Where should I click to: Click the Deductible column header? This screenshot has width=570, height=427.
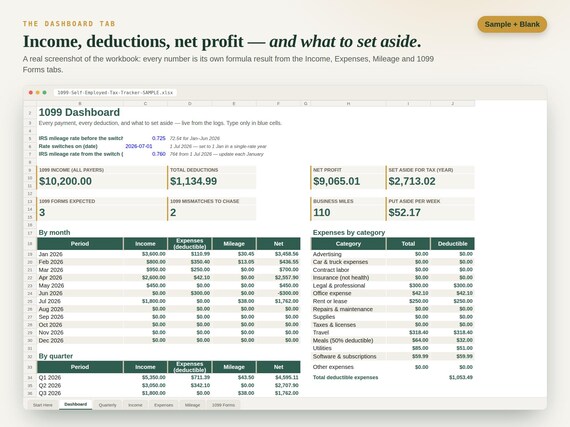pos(453,244)
